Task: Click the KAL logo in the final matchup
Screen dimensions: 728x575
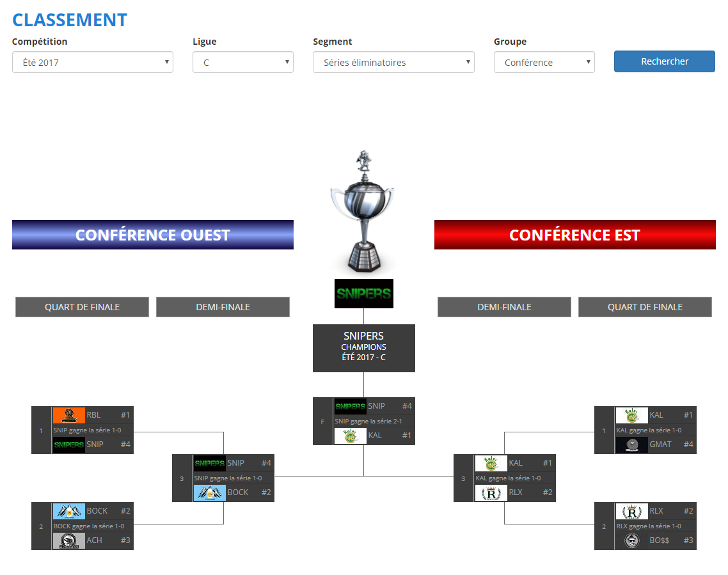Action: [x=350, y=436]
